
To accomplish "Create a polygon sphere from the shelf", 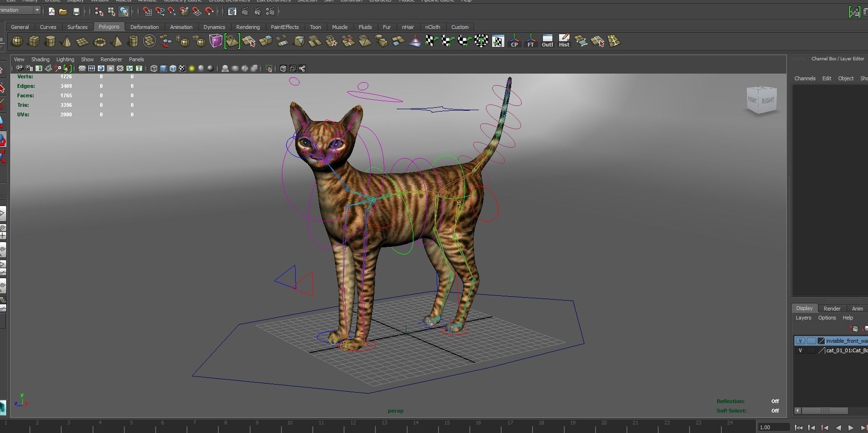I will [17, 41].
